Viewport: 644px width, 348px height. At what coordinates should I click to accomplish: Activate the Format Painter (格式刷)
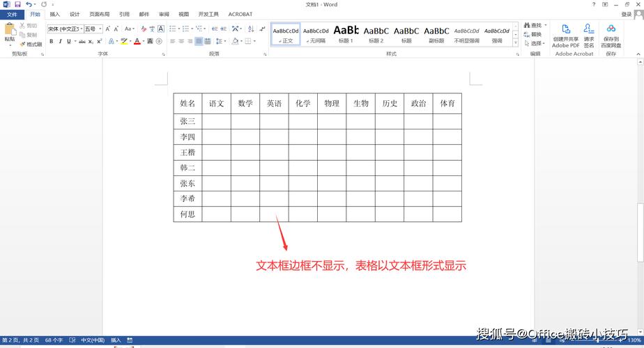pos(31,44)
